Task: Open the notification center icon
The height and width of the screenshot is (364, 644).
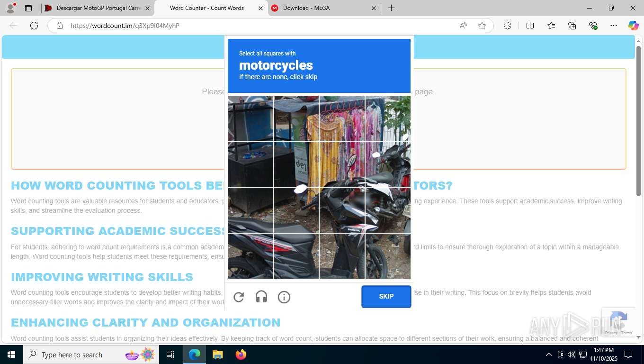Action: point(628,355)
